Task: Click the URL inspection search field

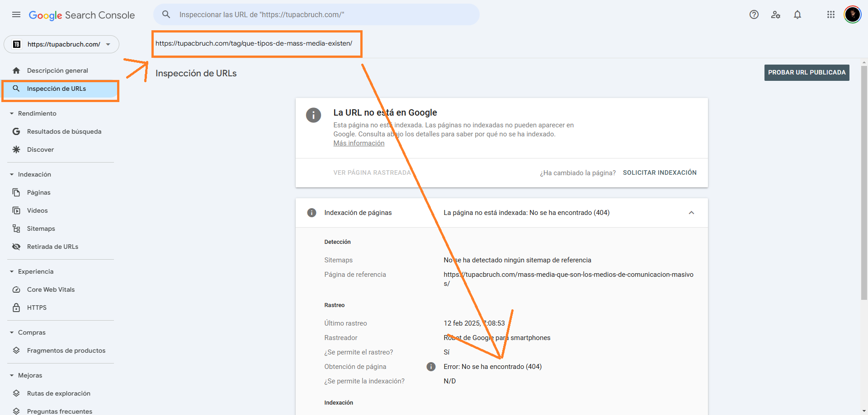Action: click(316, 14)
